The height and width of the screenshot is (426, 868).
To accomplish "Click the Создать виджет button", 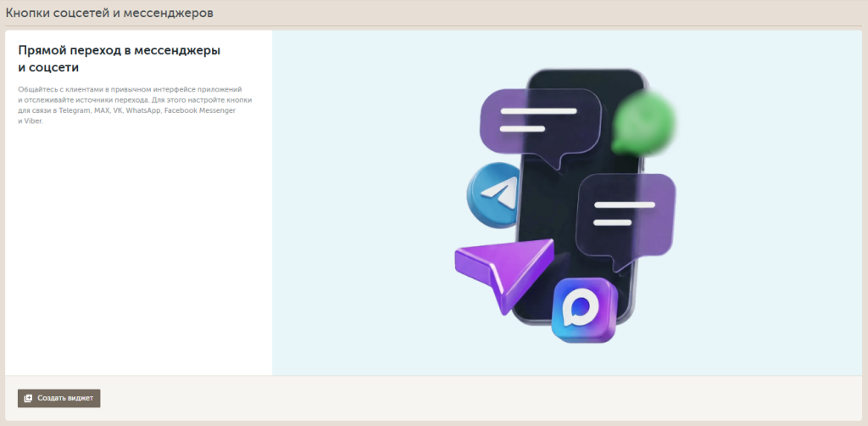I will click(x=58, y=398).
